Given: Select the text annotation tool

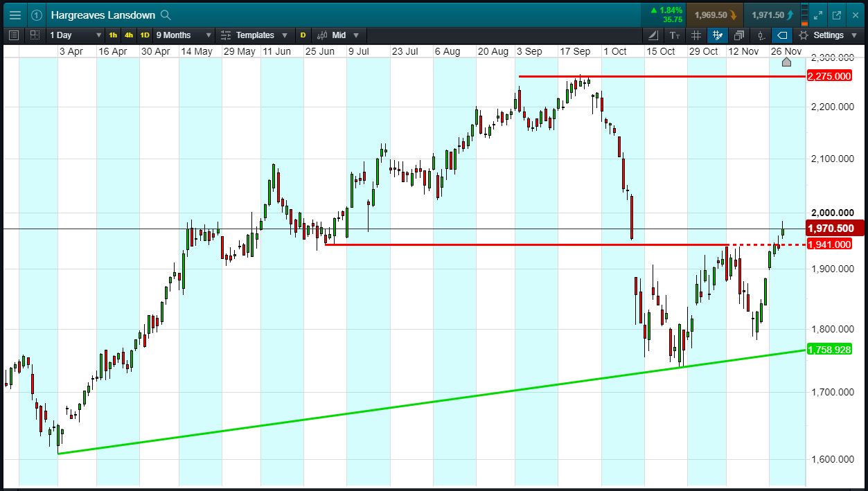Looking at the screenshot, I should tap(675, 35).
